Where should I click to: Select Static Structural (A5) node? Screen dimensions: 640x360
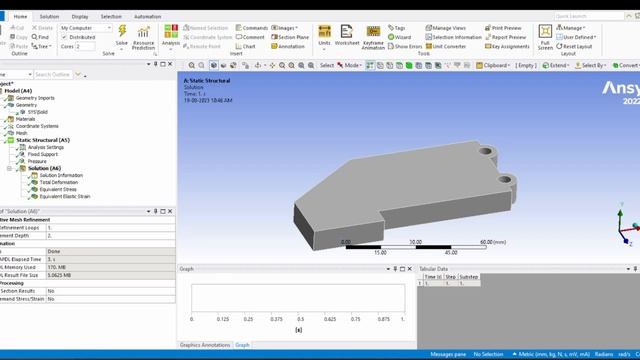pyautogui.click(x=43, y=140)
